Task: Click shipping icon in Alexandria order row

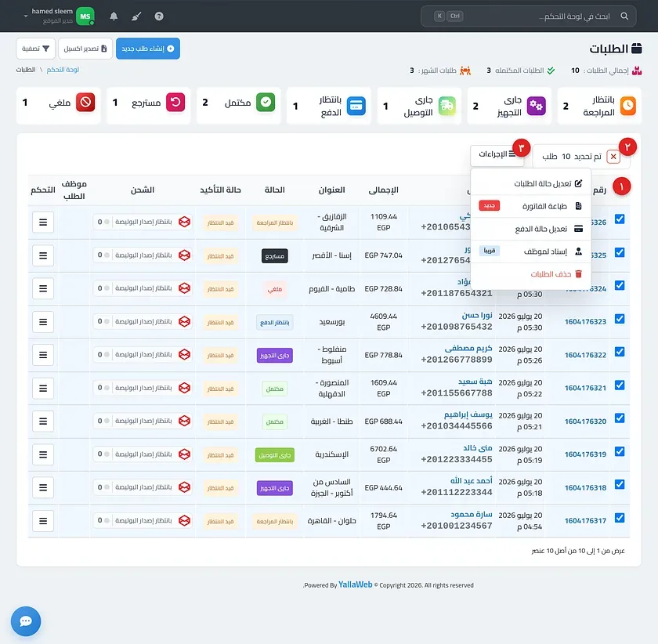Action: tap(184, 454)
